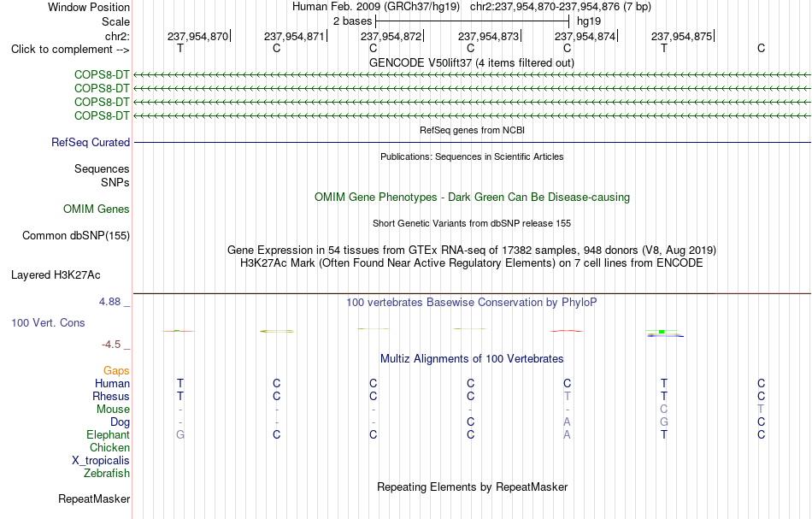Select the Elephant alignment row label
The image size is (812, 519).
pos(108,435)
